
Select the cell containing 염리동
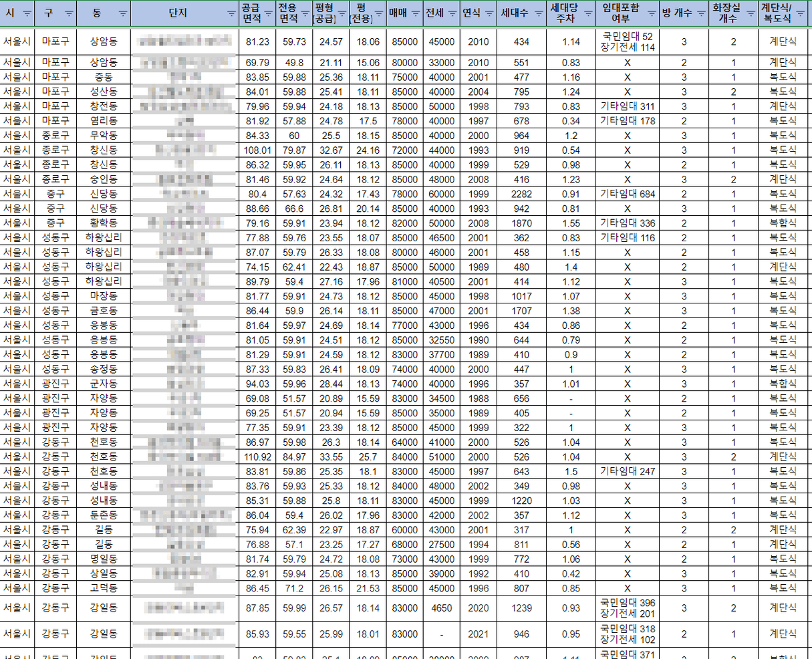click(104, 121)
